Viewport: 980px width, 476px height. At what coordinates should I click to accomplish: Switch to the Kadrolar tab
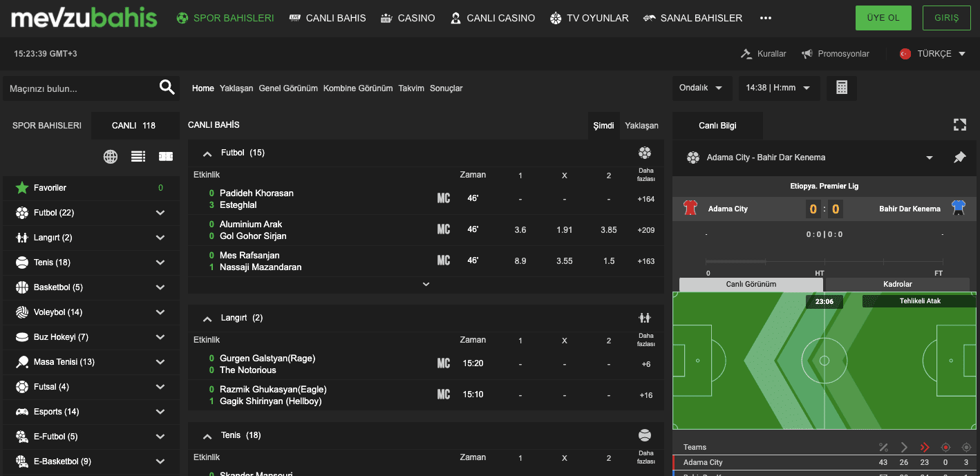898,284
